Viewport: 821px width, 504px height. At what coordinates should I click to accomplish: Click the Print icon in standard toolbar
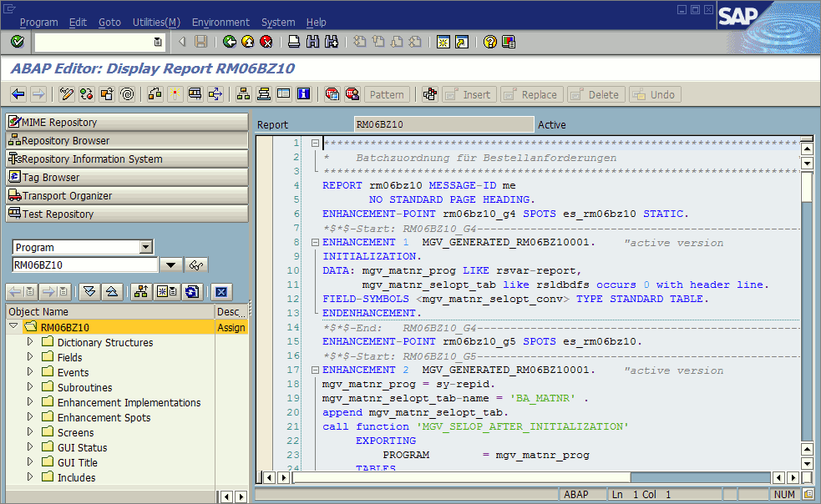point(294,42)
